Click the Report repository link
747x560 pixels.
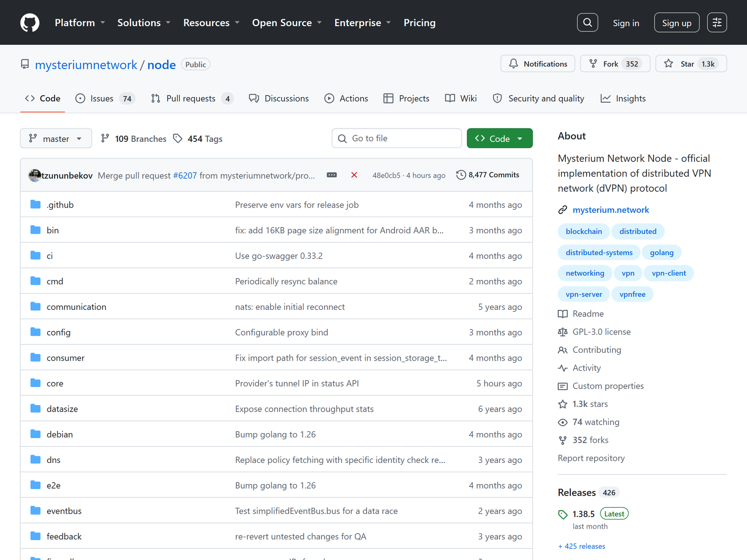(x=591, y=458)
